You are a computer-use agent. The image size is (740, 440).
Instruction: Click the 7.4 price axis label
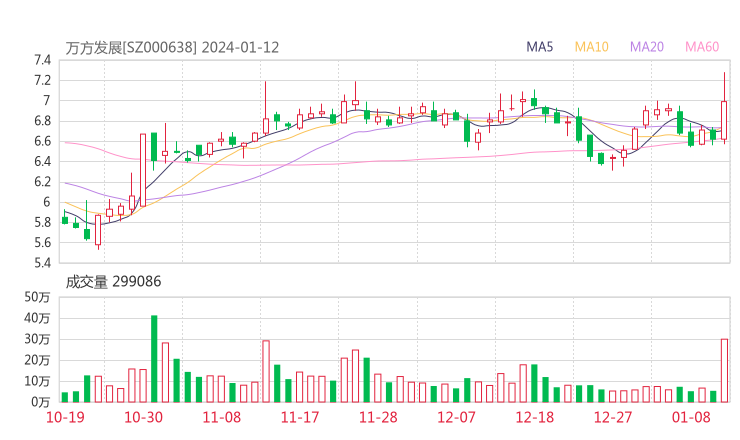pyautogui.click(x=42, y=60)
